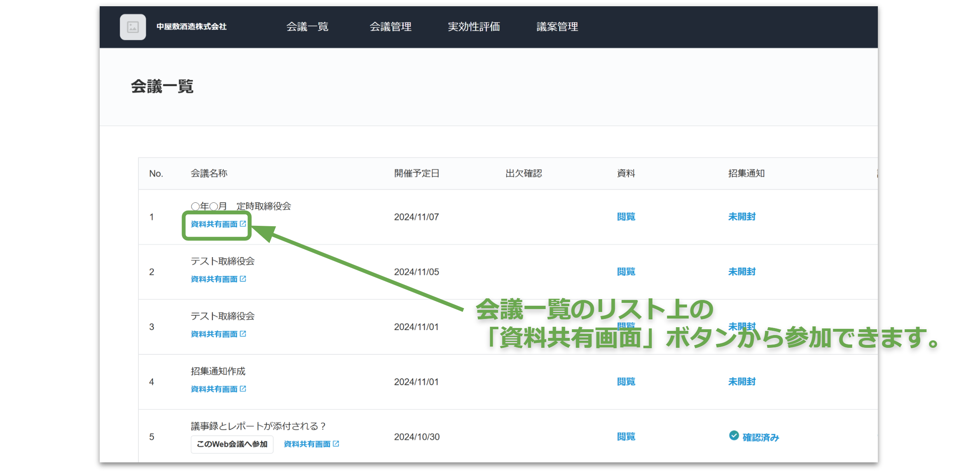Click 閲覧 for the 2024/10/30 meeting
980x471 pixels.
click(626, 436)
